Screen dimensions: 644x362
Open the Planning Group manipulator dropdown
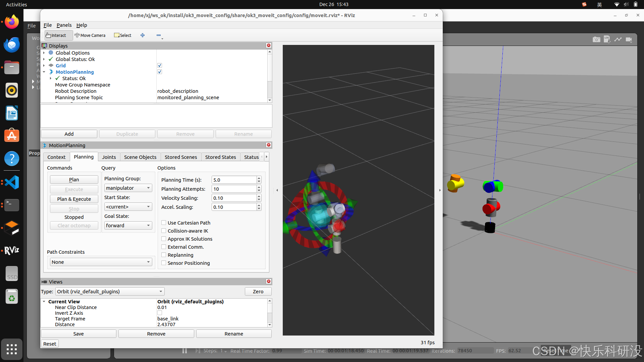click(x=128, y=188)
